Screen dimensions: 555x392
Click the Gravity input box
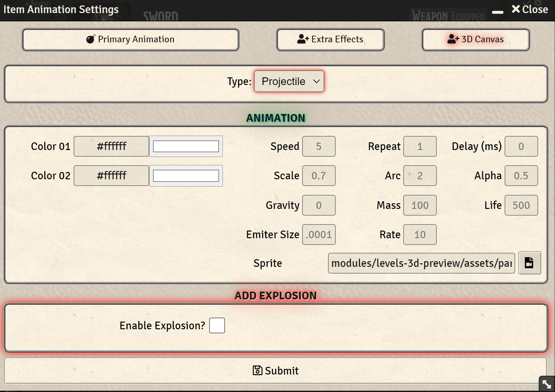coord(319,205)
